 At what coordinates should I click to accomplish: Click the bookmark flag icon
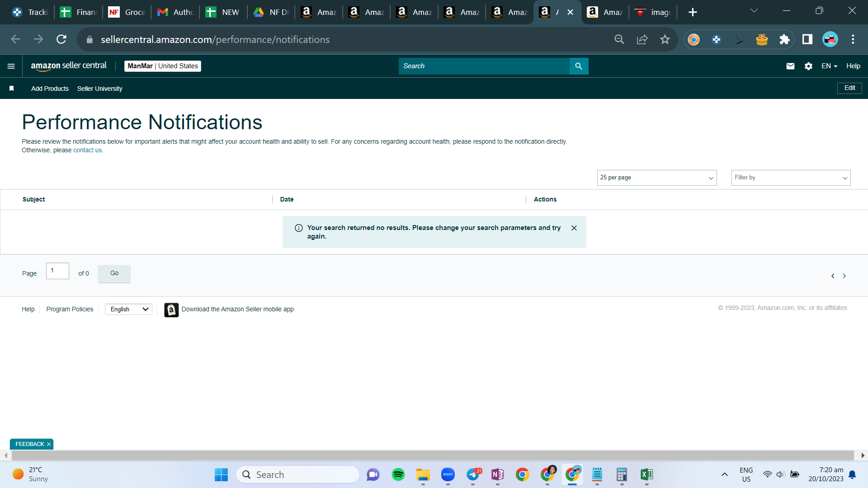point(12,89)
